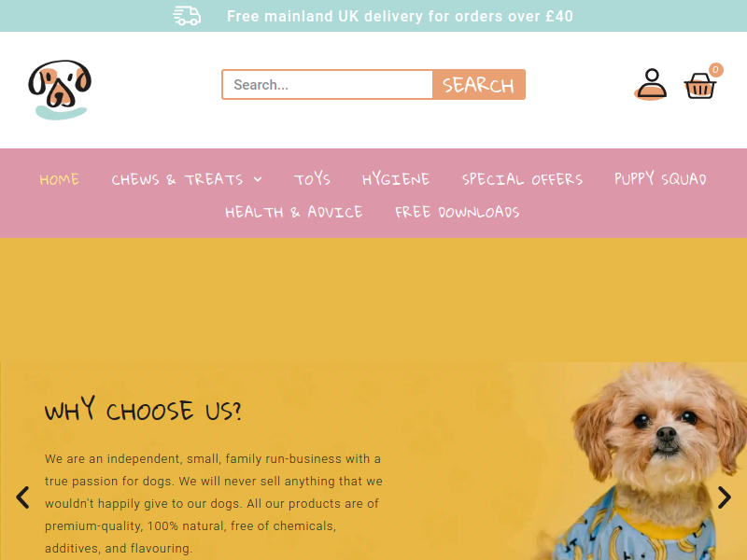Open the user account icon
Viewport: 747px width, 560px height.
pos(651,85)
